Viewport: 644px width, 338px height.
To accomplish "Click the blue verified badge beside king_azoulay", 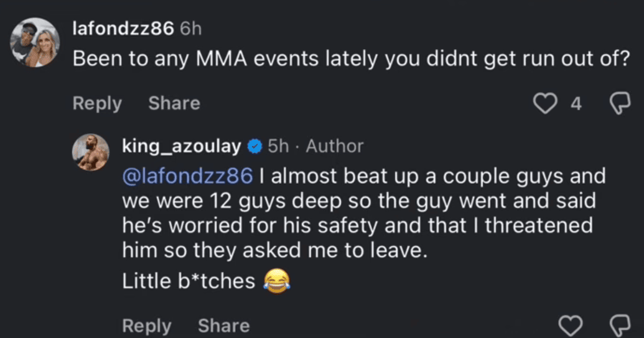I will click(x=254, y=147).
